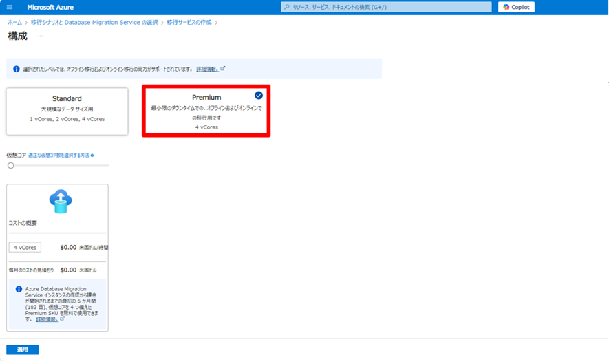This screenshot has width=609, height=364.
Task: Click the 仮想コア slider handle
Action: click(11, 165)
